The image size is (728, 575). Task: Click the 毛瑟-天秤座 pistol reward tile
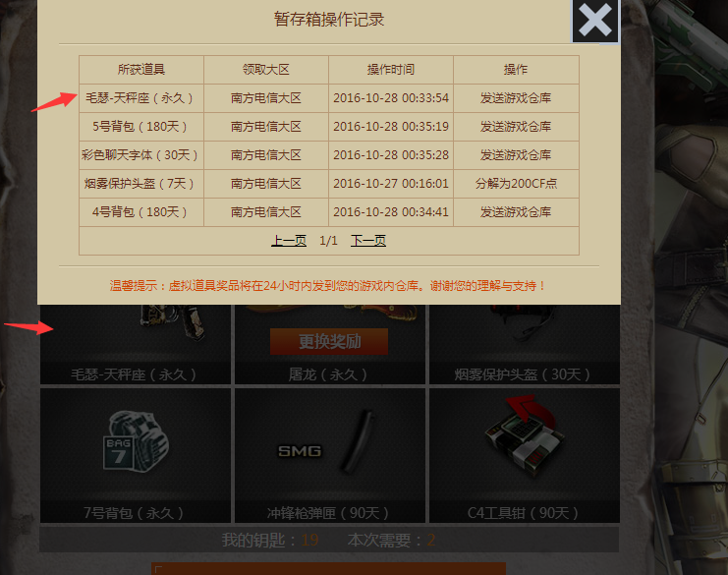click(x=136, y=344)
